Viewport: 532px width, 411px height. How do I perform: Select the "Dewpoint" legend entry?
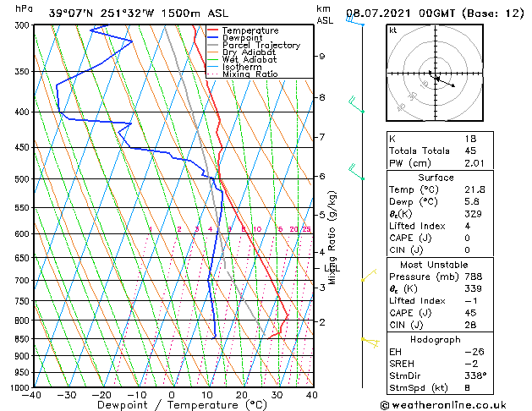click(x=242, y=38)
